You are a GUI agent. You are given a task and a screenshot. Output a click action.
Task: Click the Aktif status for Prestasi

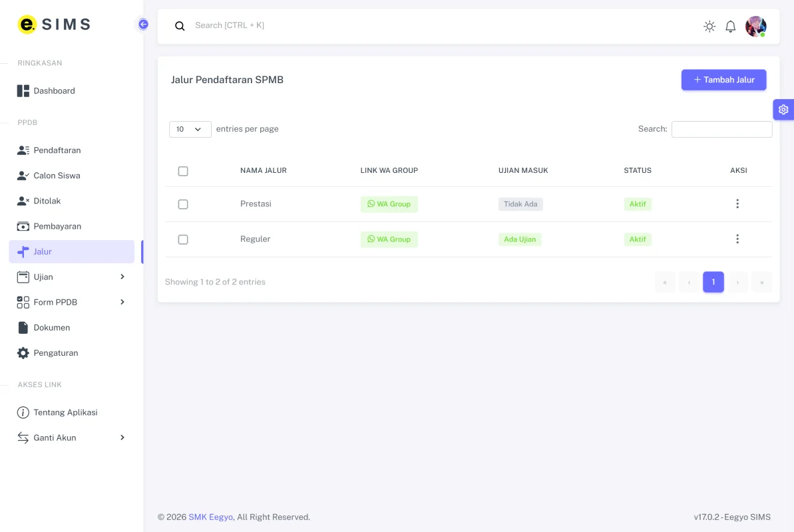(x=638, y=204)
